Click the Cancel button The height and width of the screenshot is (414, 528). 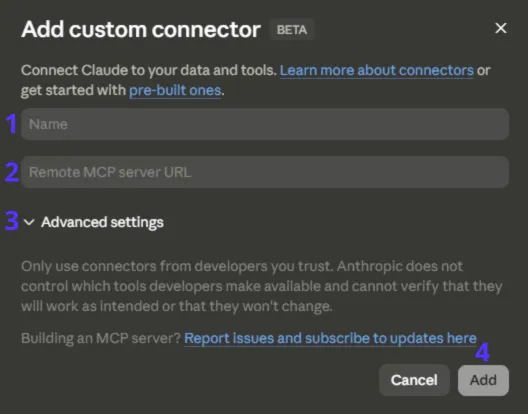pyautogui.click(x=414, y=380)
